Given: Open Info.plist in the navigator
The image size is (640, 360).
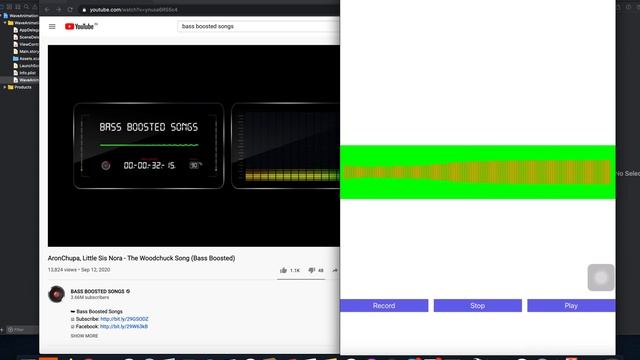Looking at the screenshot, I should (x=25, y=73).
